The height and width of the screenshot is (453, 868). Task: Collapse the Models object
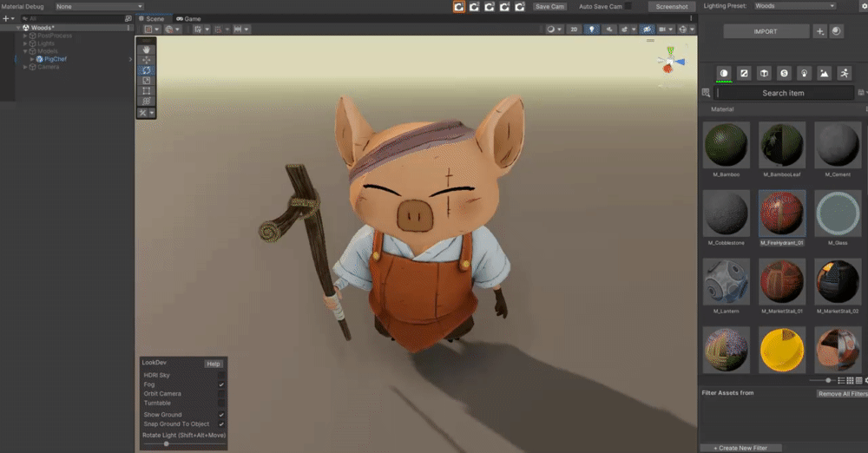25,51
